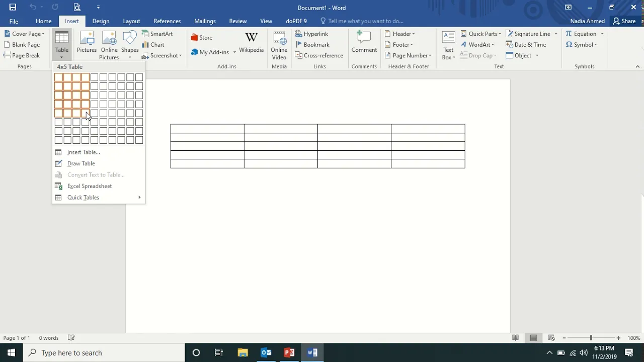Open File Explorer from the taskbar
Viewport: 644px width, 362px height.
243,352
